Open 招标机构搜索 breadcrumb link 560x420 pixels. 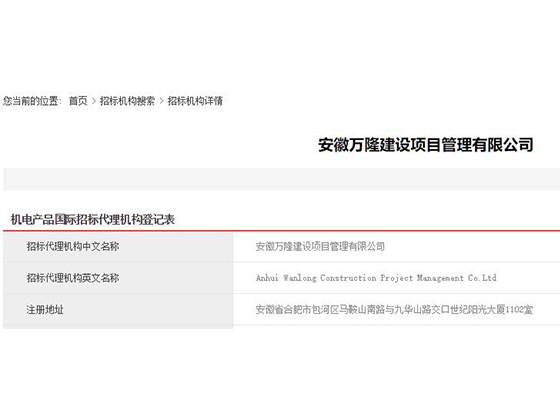coord(127,101)
